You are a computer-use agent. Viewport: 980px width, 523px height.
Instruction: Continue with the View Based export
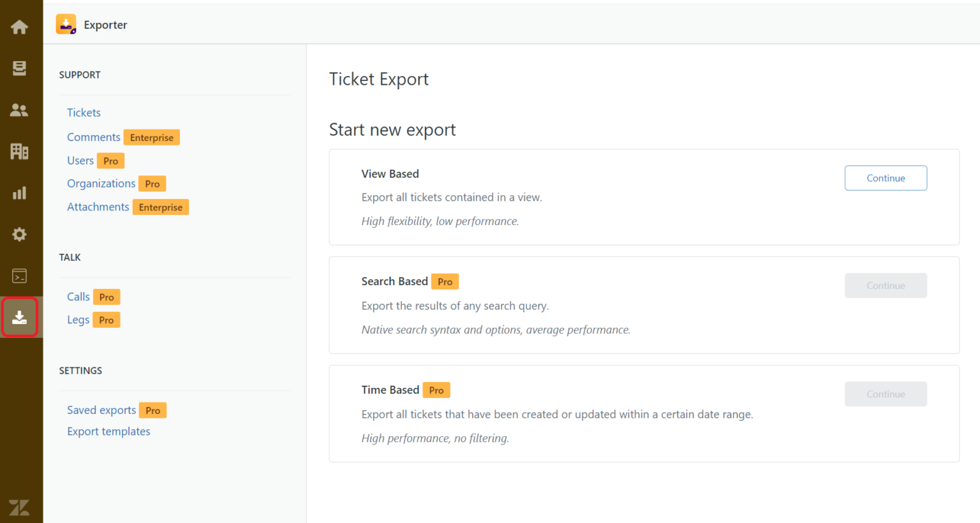(886, 178)
